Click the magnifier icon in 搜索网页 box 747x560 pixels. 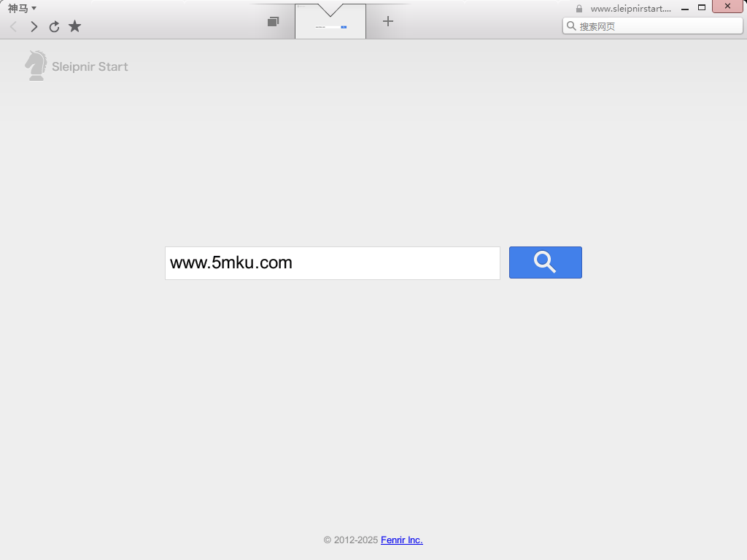[x=571, y=26]
